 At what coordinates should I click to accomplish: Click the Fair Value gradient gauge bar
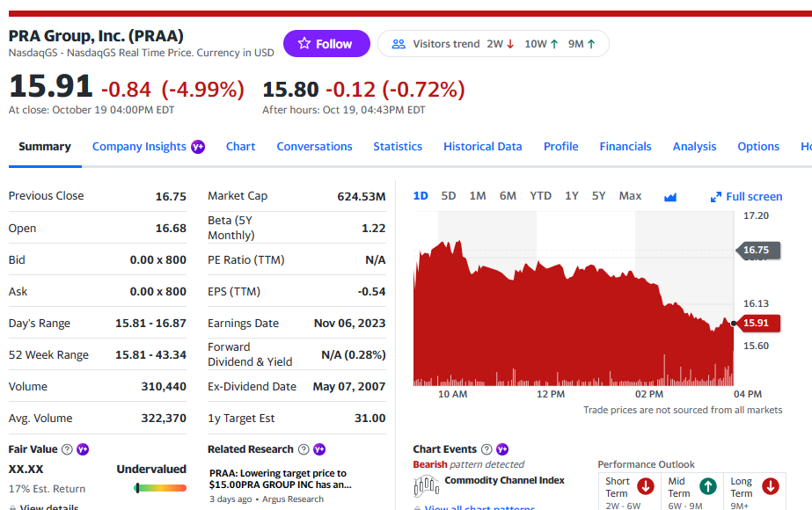(x=160, y=488)
